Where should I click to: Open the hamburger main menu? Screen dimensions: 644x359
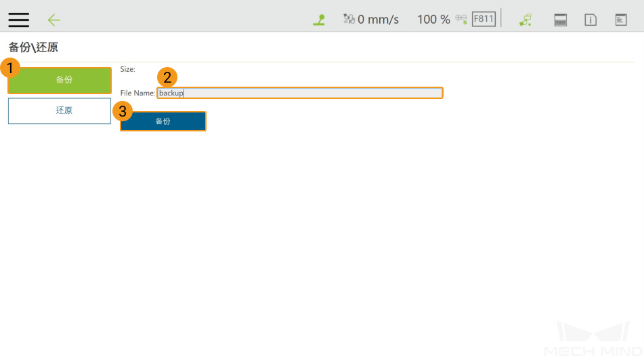[18, 20]
